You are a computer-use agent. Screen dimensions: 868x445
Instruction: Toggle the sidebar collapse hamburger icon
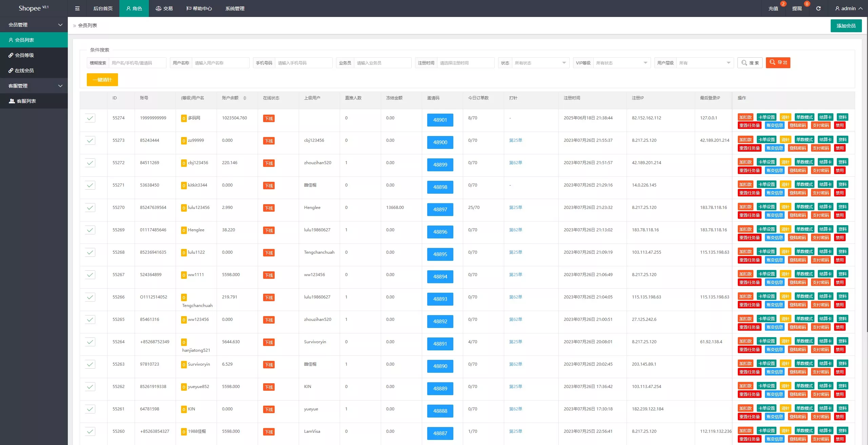[x=77, y=8]
